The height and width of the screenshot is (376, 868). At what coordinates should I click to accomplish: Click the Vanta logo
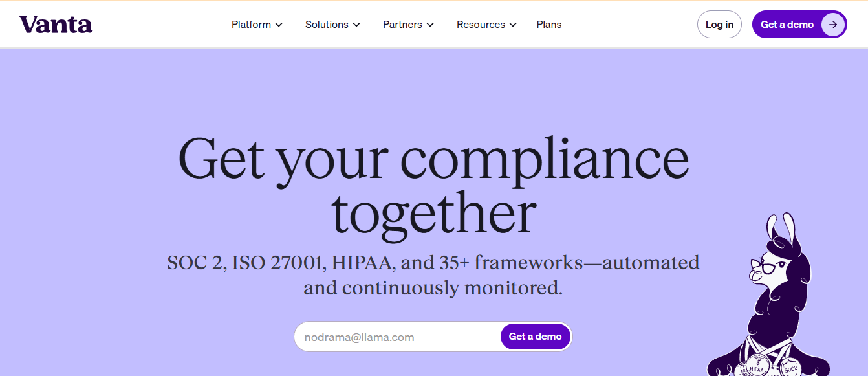coord(56,25)
